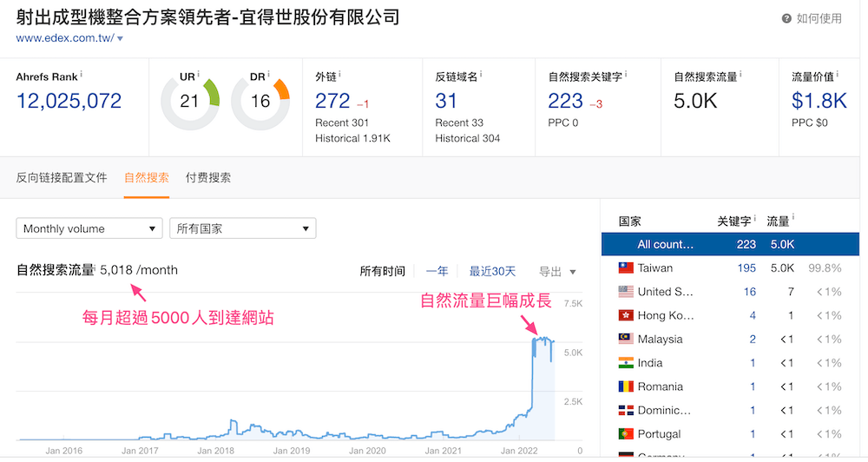Switch to the 付费搜索 tab
This screenshot has height=462, width=868.
tap(208, 178)
